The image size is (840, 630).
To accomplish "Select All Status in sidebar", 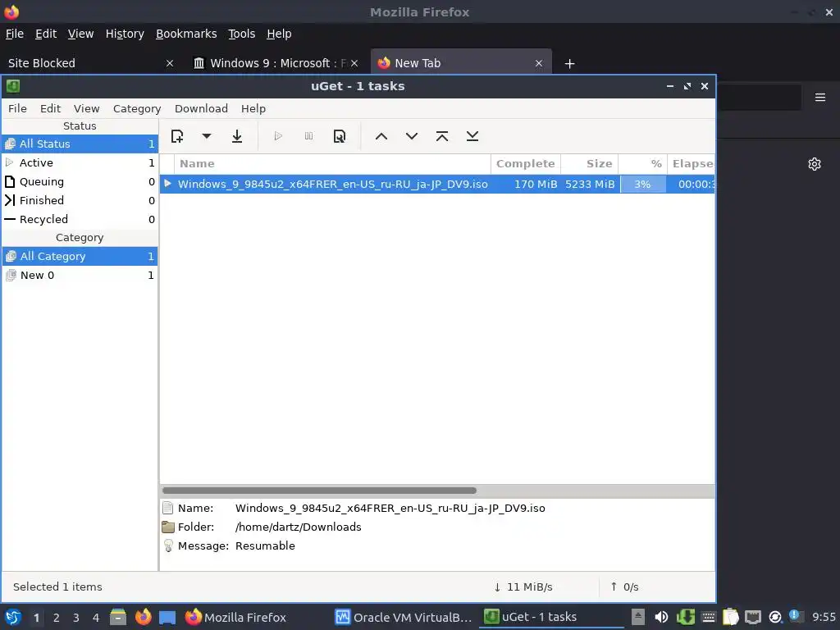I will point(80,144).
